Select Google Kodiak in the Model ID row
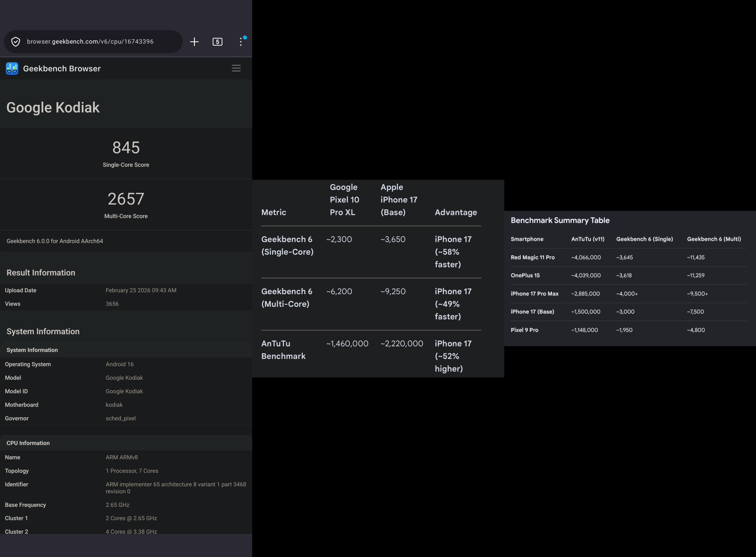The width and height of the screenshot is (756, 557). [125, 391]
